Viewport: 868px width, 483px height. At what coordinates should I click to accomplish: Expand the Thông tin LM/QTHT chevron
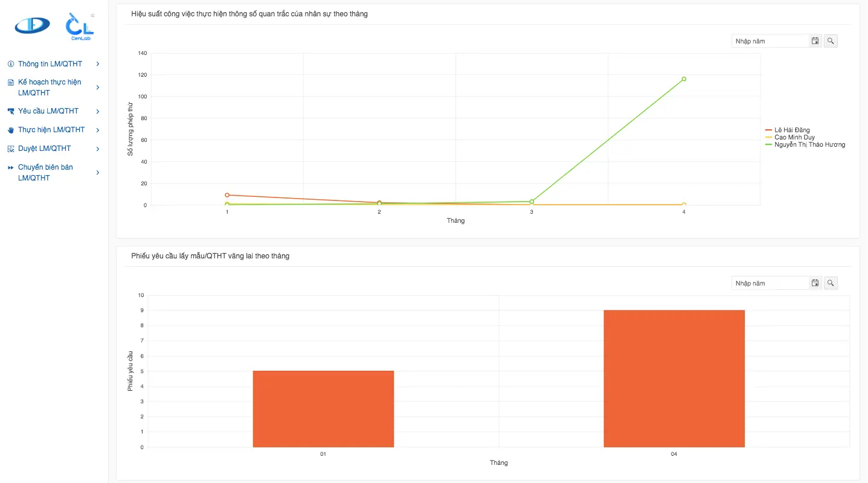pos(98,64)
